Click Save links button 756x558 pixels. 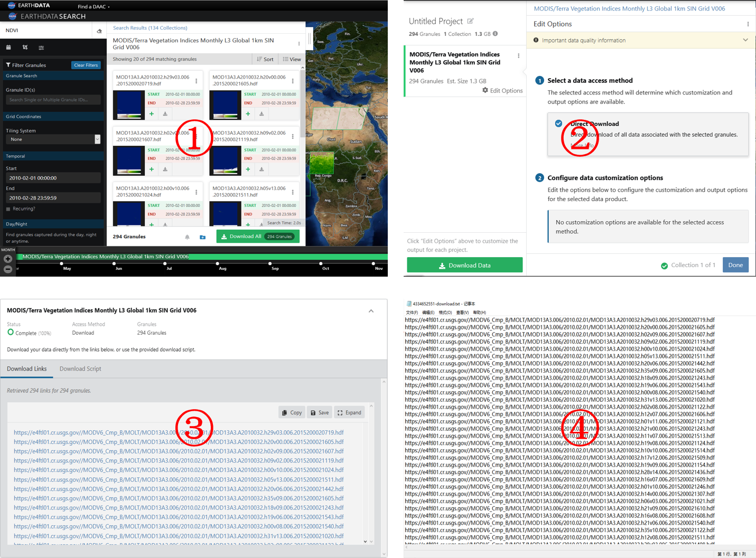320,412
